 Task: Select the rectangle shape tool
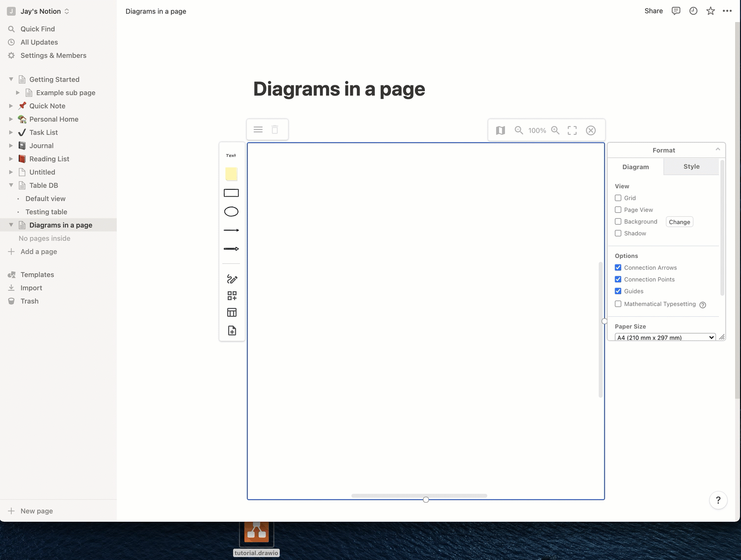tap(231, 192)
